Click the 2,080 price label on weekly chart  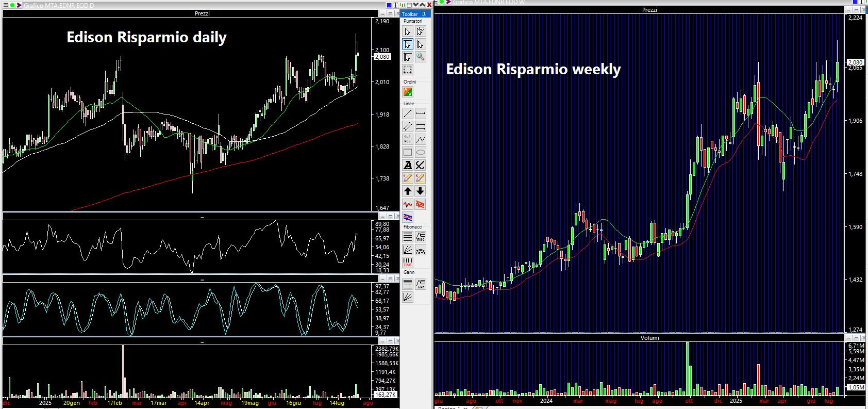pos(855,62)
